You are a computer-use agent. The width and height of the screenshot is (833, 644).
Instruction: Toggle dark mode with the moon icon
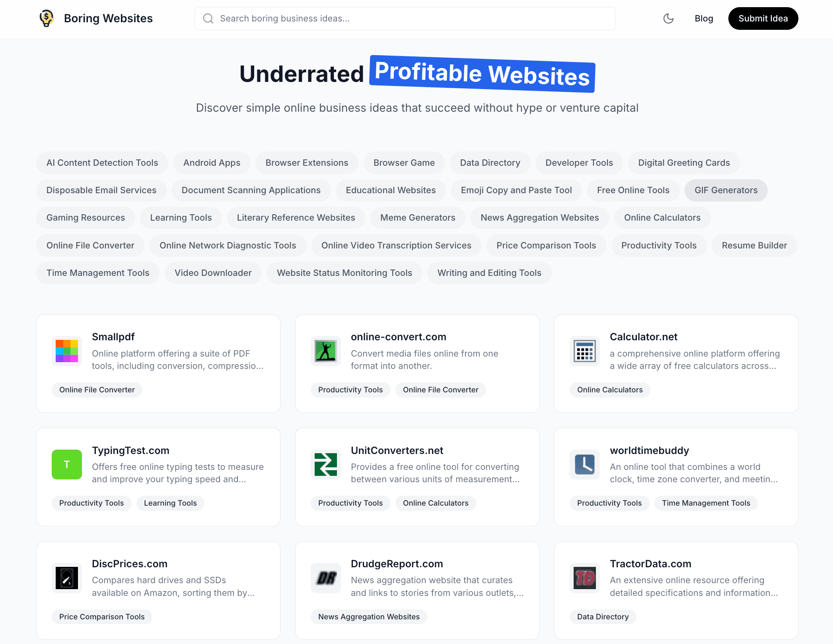click(668, 18)
